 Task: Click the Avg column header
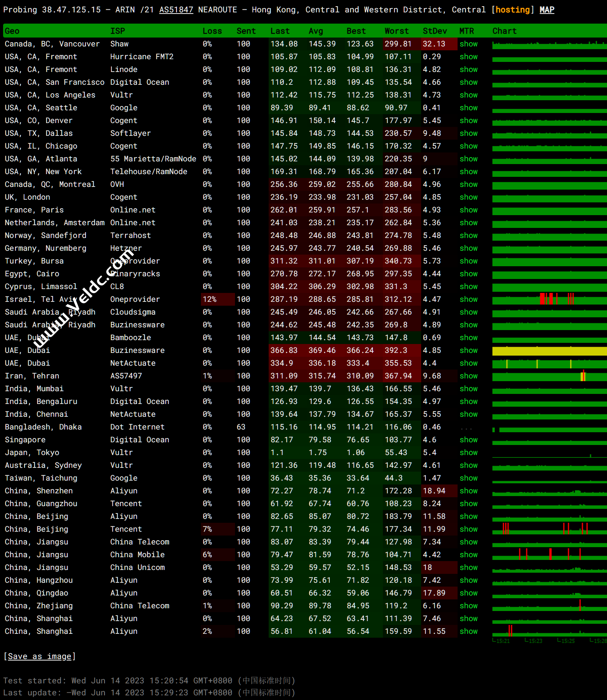[x=316, y=31]
